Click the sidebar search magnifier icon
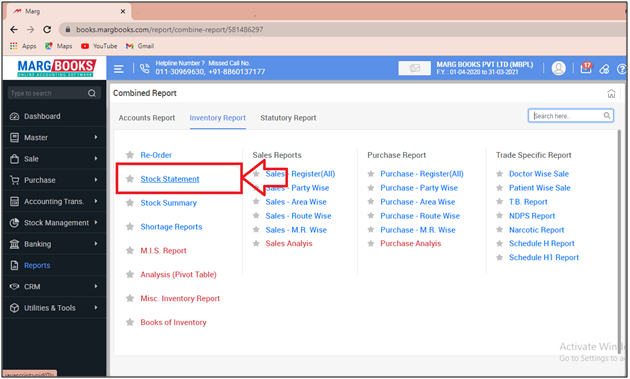 92,93
